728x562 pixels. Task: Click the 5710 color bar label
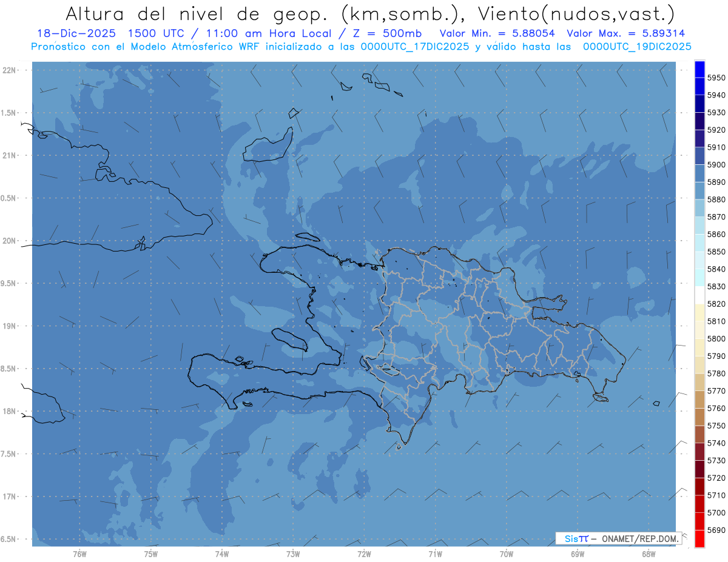pyautogui.click(x=716, y=495)
